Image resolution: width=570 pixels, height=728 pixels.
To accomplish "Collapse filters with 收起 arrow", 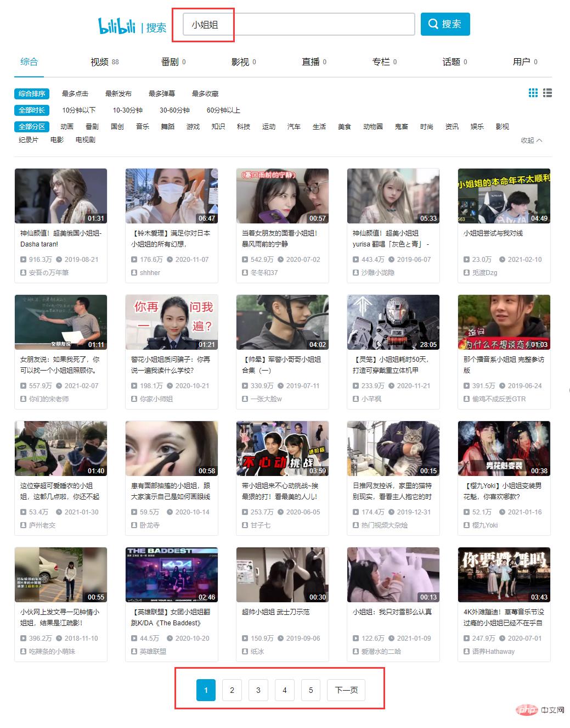I will [x=532, y=141].
